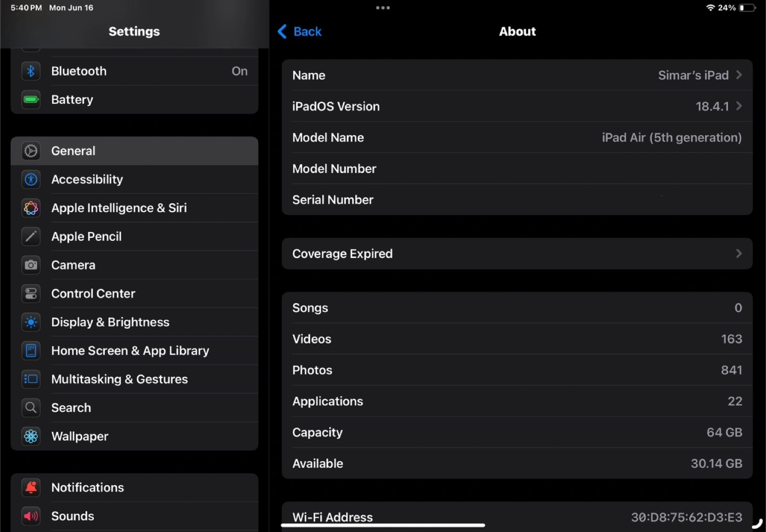Screen dimensions: 766x532
Task: Tap the Photos 841 row
Action: pyautogui.click(x=517, y=370)
